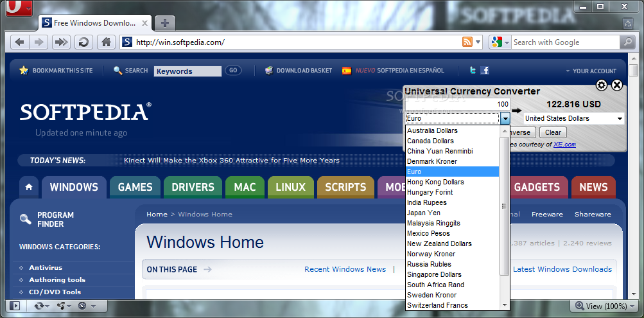Open the Authoring tools category
This screenshot has height=318, width=644.
pyautogui.click(x=57, y=280)
